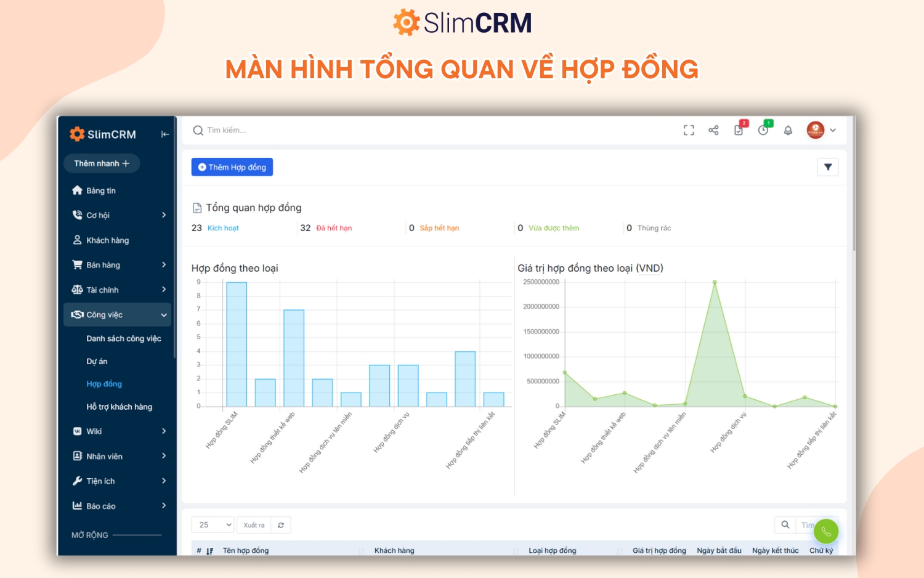Click inside the Tìm kiếm search field

(246, 130)
